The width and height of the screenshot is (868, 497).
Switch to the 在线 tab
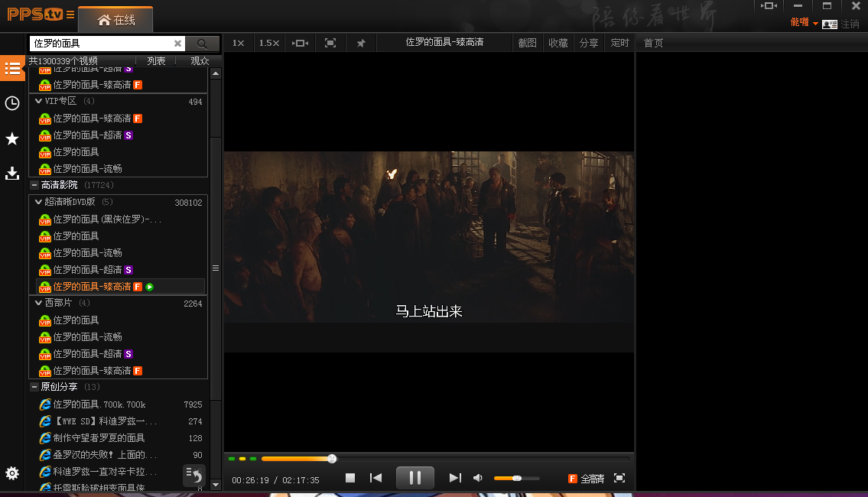point(115,20)
